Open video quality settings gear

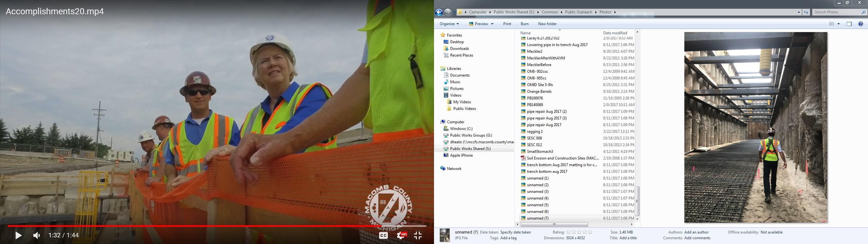click(401, 235)
